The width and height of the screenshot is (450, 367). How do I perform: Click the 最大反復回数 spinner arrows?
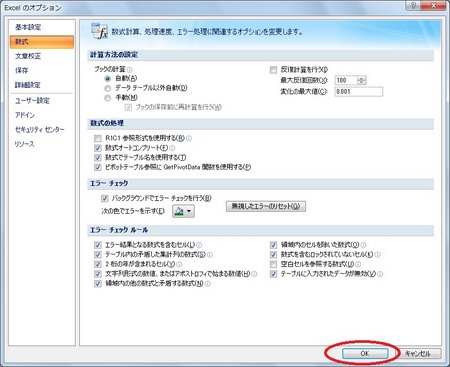(x=362, y=80)
